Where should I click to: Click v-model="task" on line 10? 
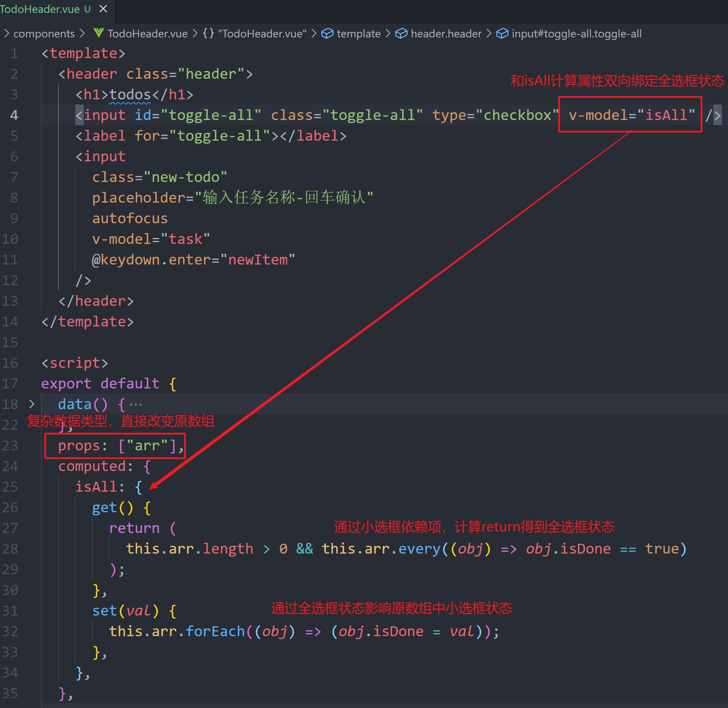click(x=151, y=239)
